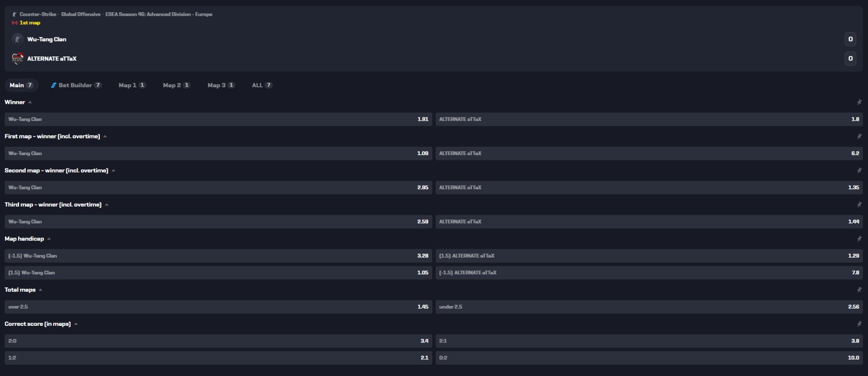Image resolution: width=868 pixels, height=376 pixels.
Task: Pin the Total maps market
Action: [859, 290]
